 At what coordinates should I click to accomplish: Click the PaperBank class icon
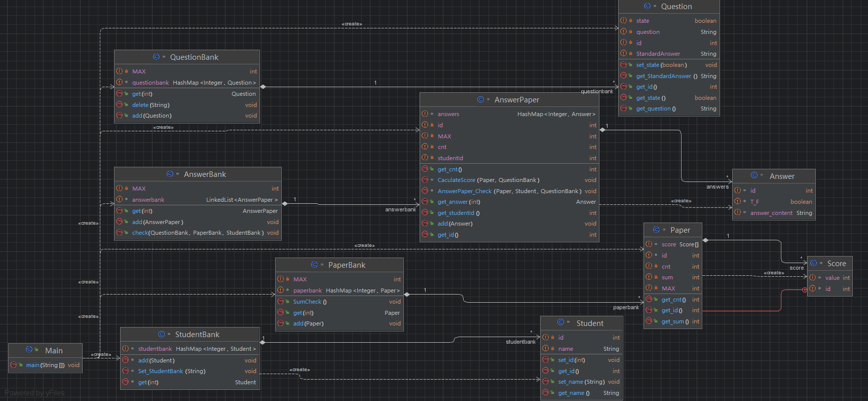point(314,265)
